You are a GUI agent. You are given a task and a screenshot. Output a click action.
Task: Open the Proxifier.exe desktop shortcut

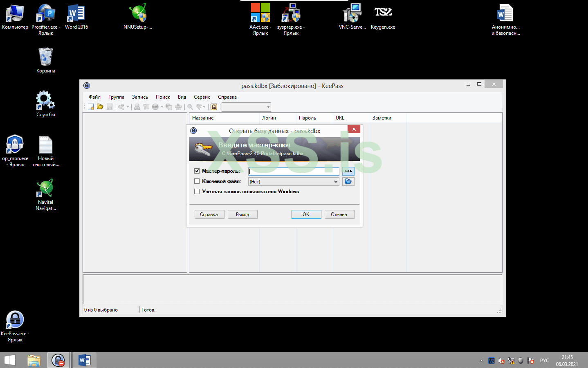(46, 20)
